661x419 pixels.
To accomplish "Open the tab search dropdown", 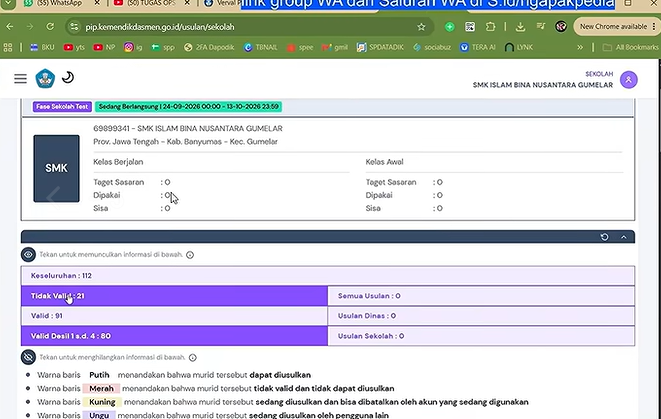I will tap(8, 4).
